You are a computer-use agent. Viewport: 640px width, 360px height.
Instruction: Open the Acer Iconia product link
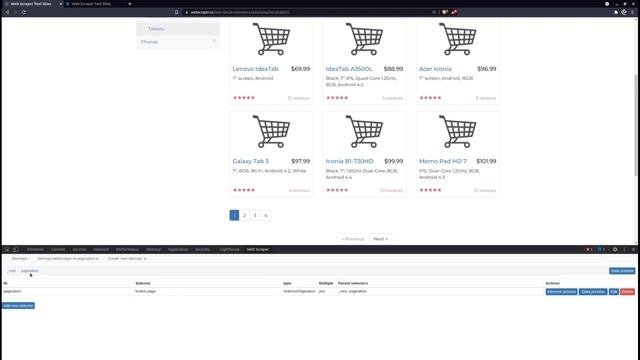[x=435, y=69]
